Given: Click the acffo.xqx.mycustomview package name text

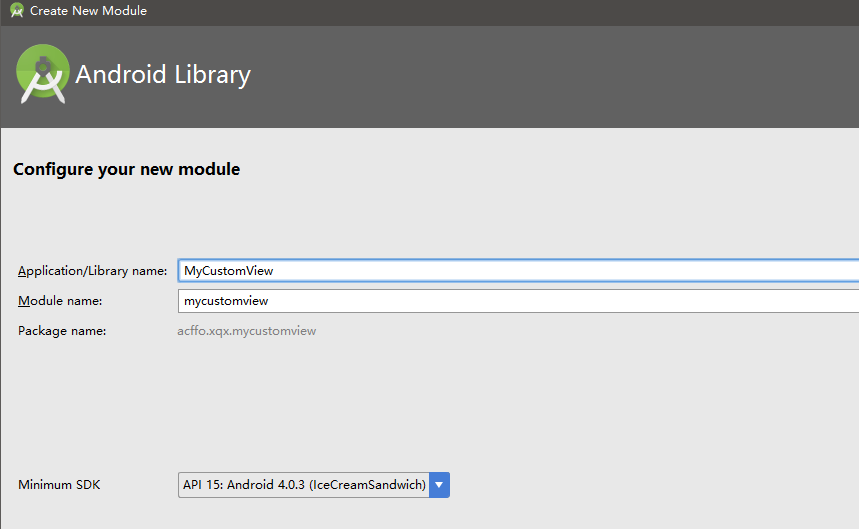Looking at the screenshot, I should point(247,331).
